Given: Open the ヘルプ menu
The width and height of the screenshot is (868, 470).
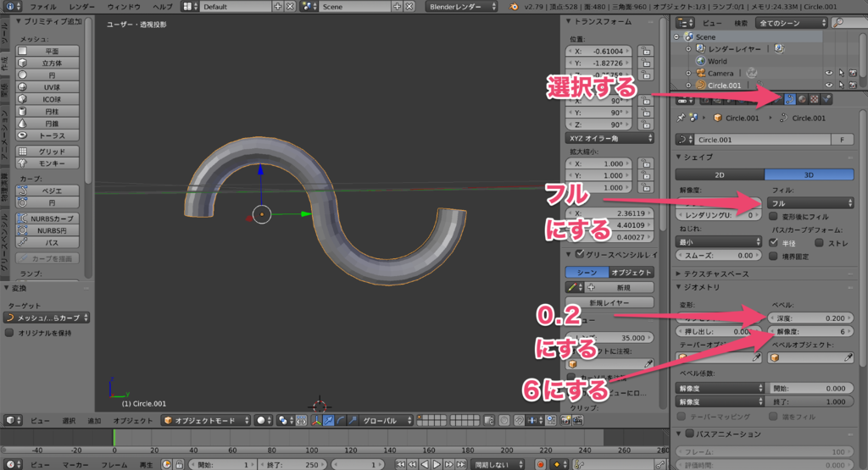Looking at the screenshot, I should (x=163, y=7).
